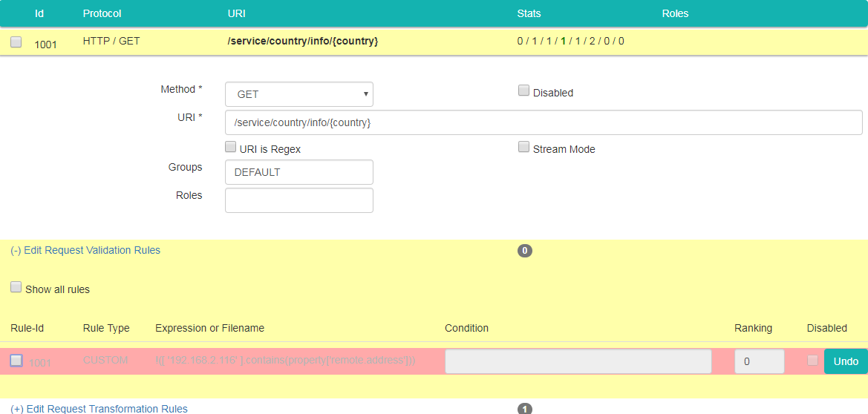Screen dimensions: 868x414
Task: Click the /service/country/info/{country} row URI
Action: tap(303, 41)
